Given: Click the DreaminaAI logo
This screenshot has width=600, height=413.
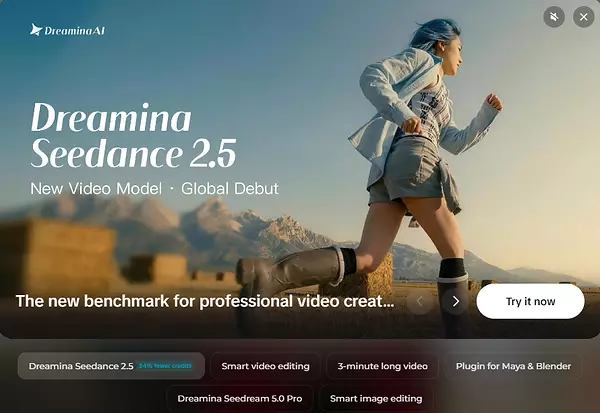Looking at the screenshot, I should click(67, 30).
